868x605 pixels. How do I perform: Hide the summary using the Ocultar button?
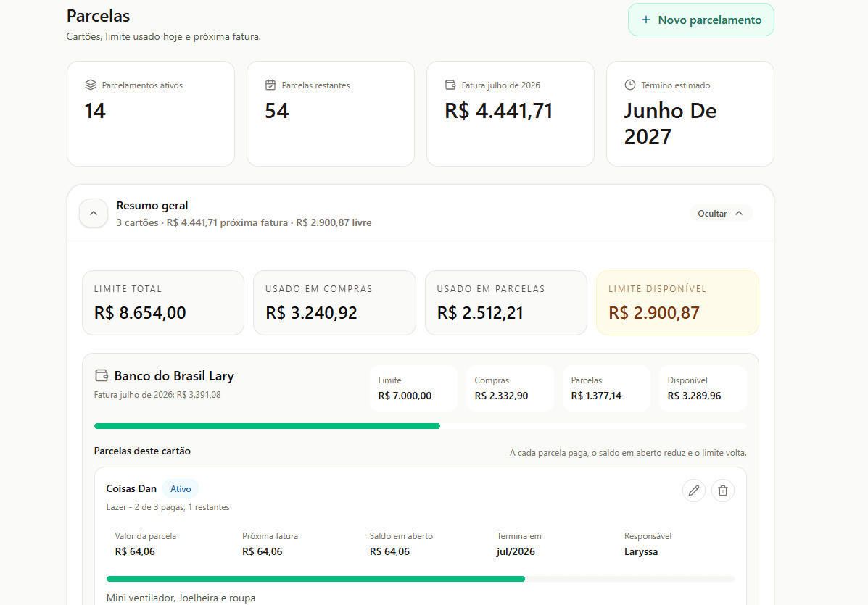tap(721, 214)
